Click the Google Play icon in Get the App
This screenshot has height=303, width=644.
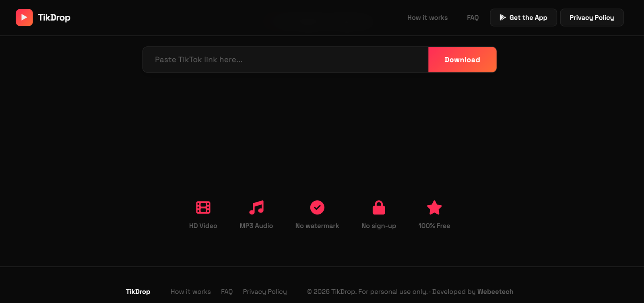tap(503, 17)
